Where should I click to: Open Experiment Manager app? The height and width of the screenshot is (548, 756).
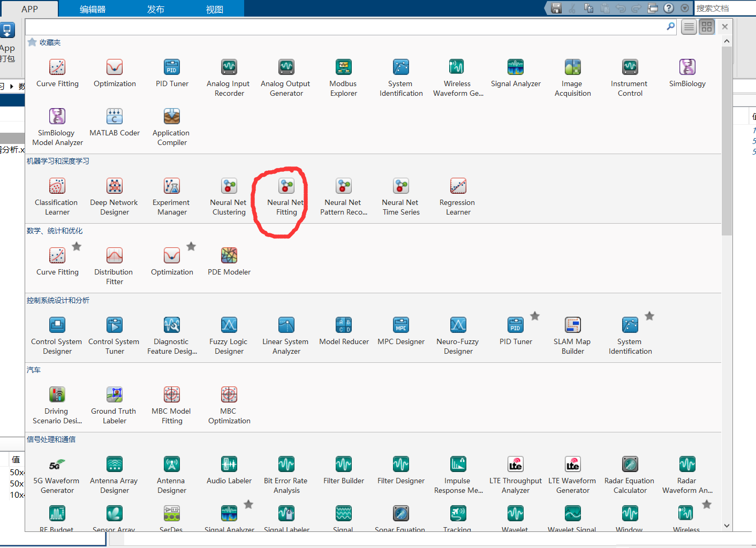171,197
